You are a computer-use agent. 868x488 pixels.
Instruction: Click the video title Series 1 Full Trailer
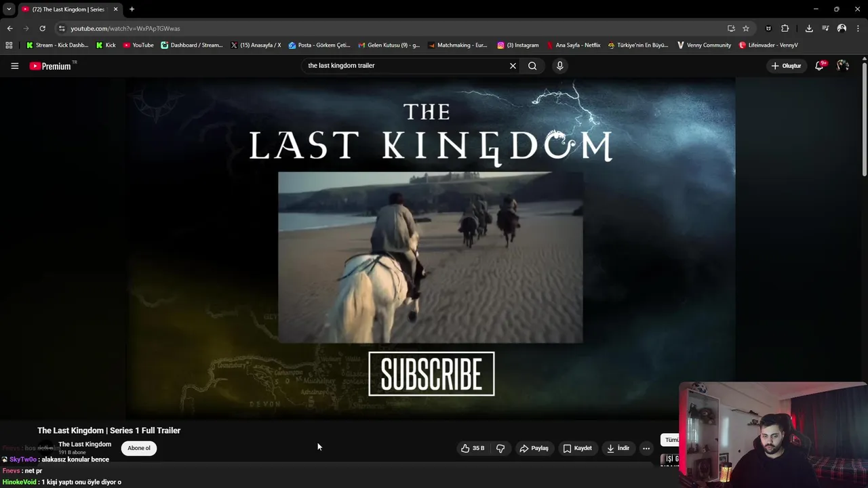[x=108, y=430]
